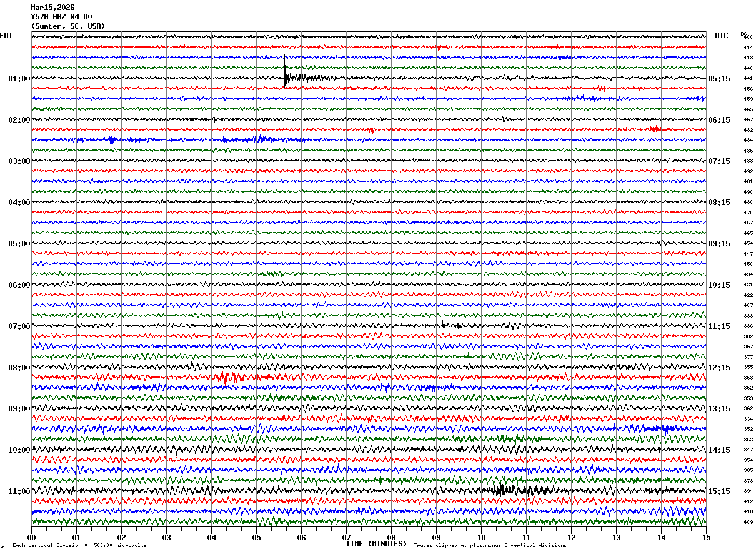Click the 08:15 UTC time label

(x=719, y=203)
